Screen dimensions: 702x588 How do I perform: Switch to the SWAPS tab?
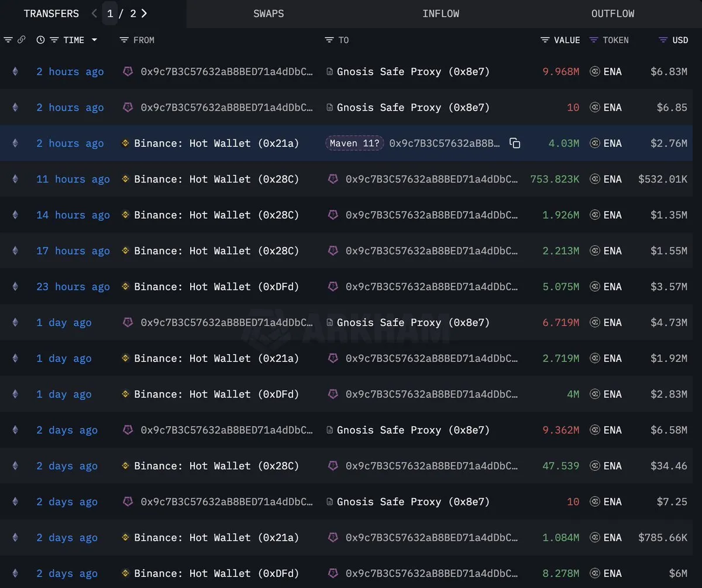[x=269, y=13]
